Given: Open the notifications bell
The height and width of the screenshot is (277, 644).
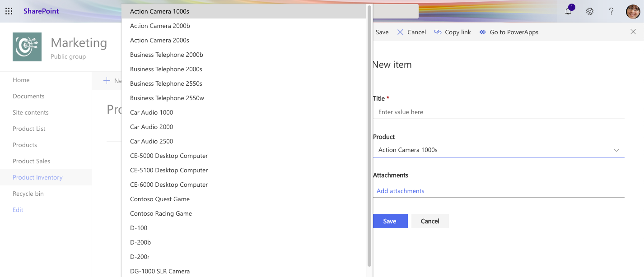Looking at the screenshot, I should pyautogui.click(x=568, y=12).
